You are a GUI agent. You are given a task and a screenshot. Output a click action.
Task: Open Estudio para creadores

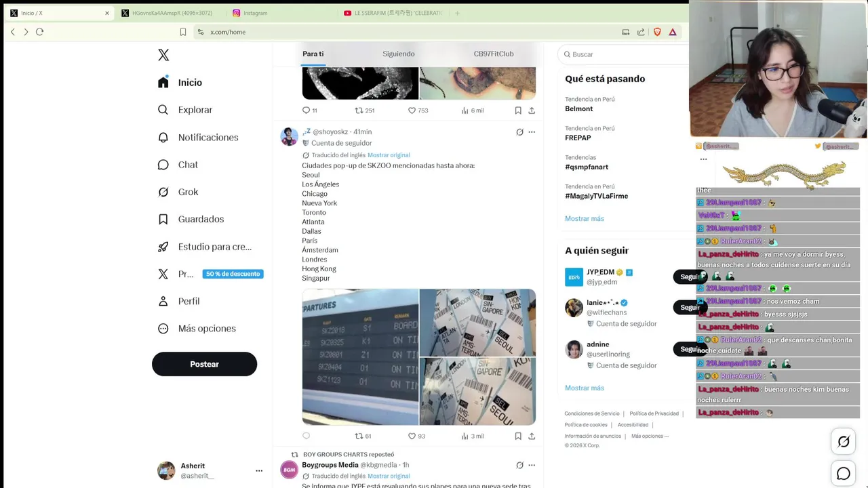pyautogui.click(x=204, y=247)
